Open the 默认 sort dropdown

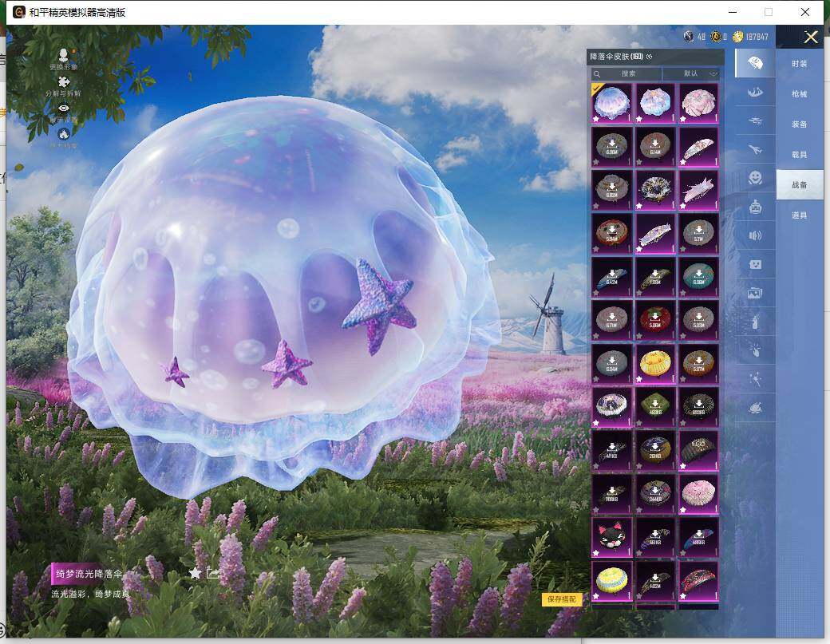[690, 73]
